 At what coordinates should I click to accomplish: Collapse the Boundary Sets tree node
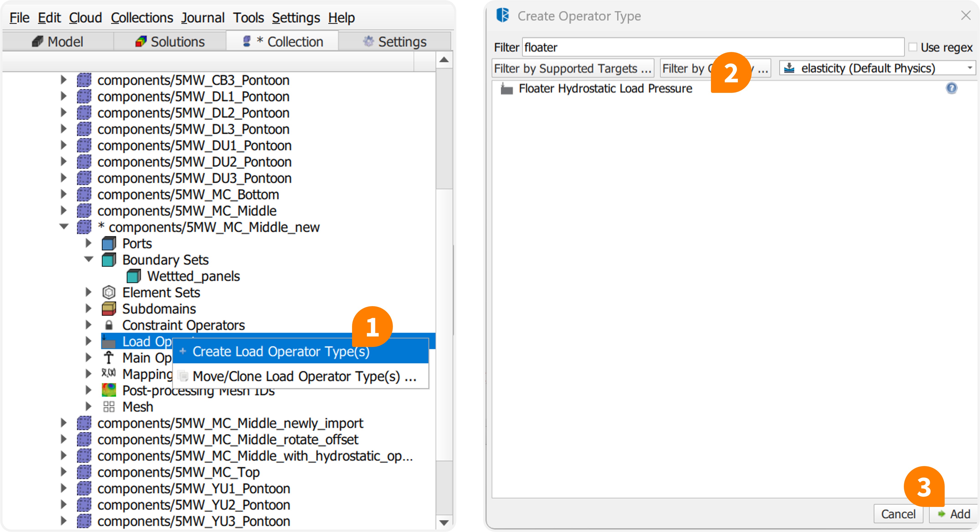click(89, 260)
